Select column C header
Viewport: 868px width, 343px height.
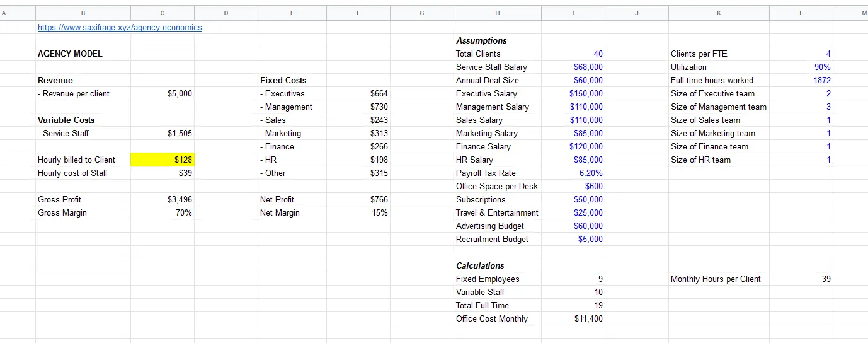click(x=163, y=13)
